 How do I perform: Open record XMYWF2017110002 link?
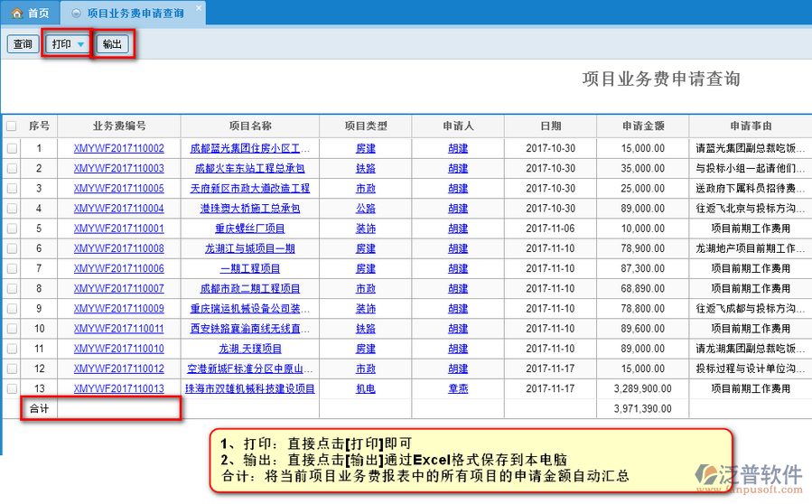pyautogui.click(x=118, y=148)
